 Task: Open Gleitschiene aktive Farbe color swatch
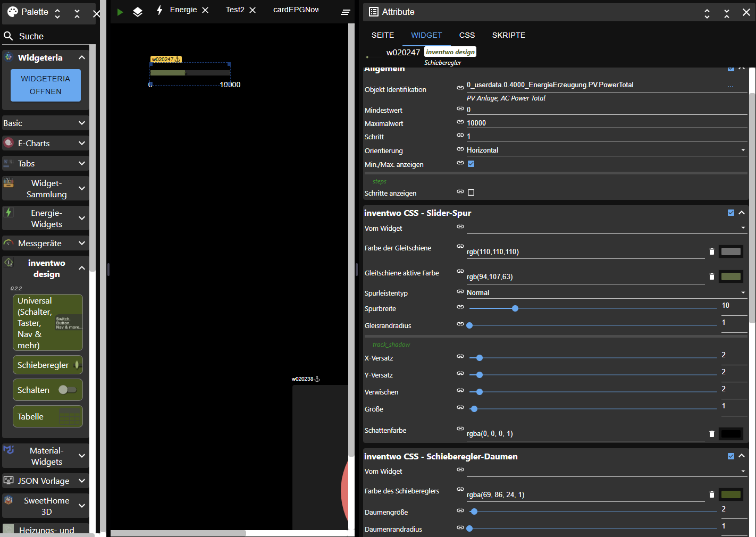731,276
